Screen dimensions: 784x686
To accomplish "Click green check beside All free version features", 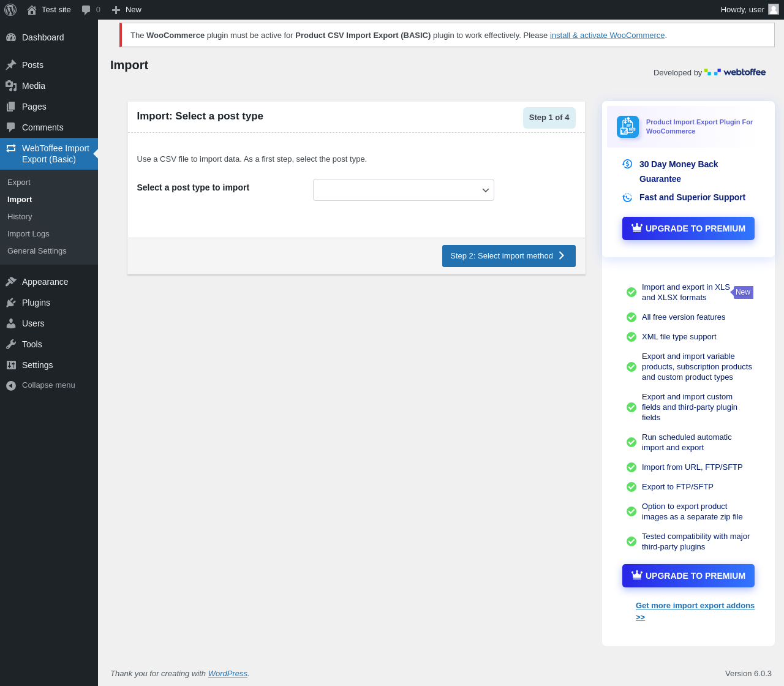I will pyautogui.click(x=631, y=317).
